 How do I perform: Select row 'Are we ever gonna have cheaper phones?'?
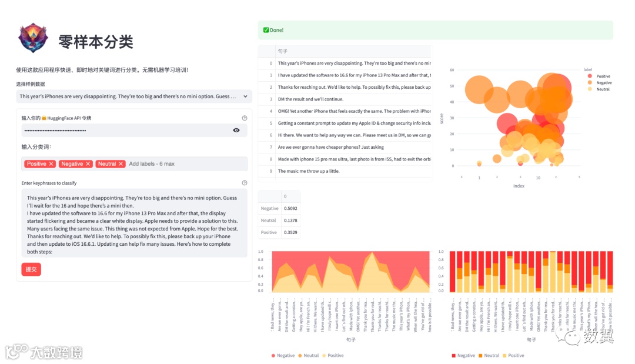(345, 147)
